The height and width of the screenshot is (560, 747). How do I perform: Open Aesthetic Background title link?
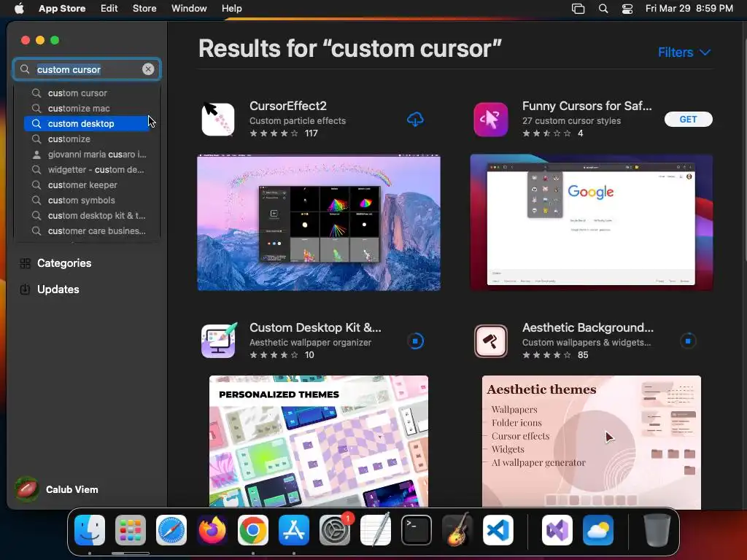(588, 327)
